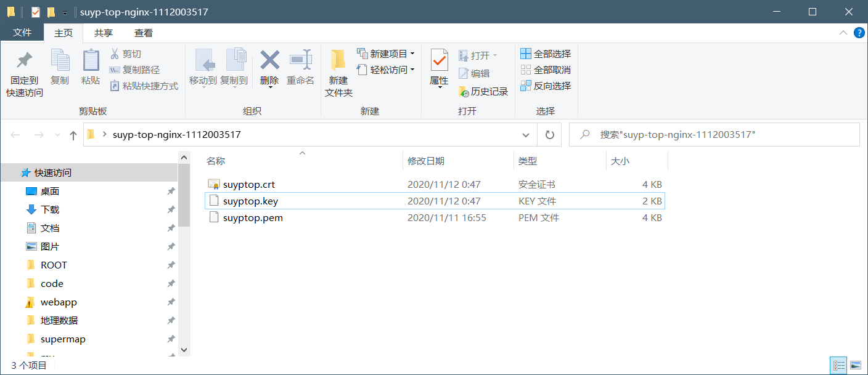Click the Copy icon in ribbon
Image resolution: width=868 pixels, height=375 pixels.
pos(60,61)
